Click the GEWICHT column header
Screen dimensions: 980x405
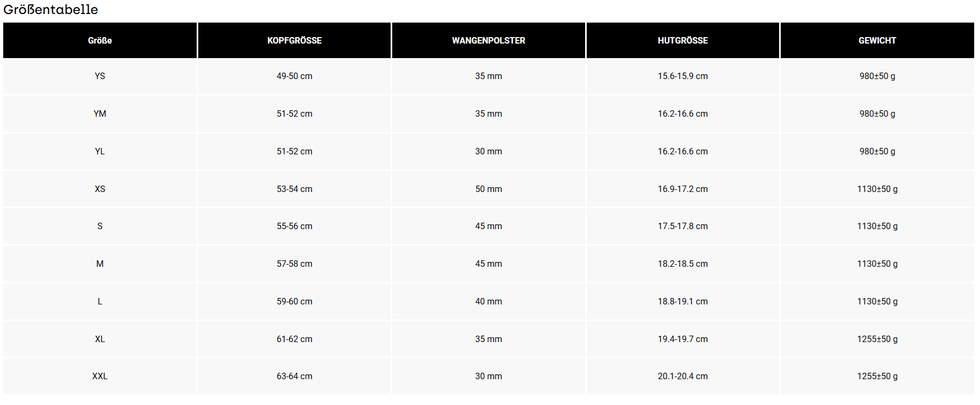877,40
